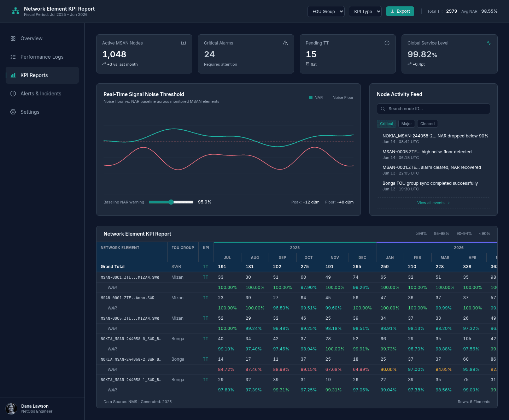Viewport: 509px width, 420px height.
Task: Toggle the Cleared filter chip
Action: (x=427, y=124)
